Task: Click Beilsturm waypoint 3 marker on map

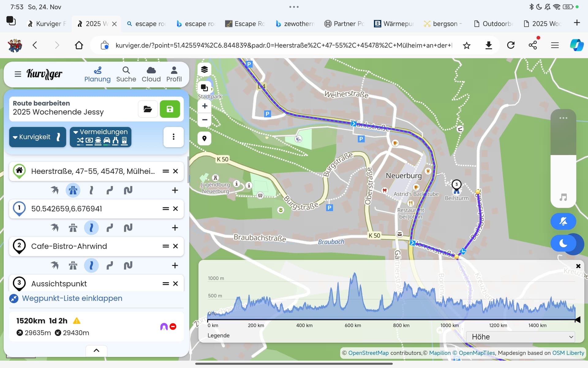Action: (x=456, y=186)
